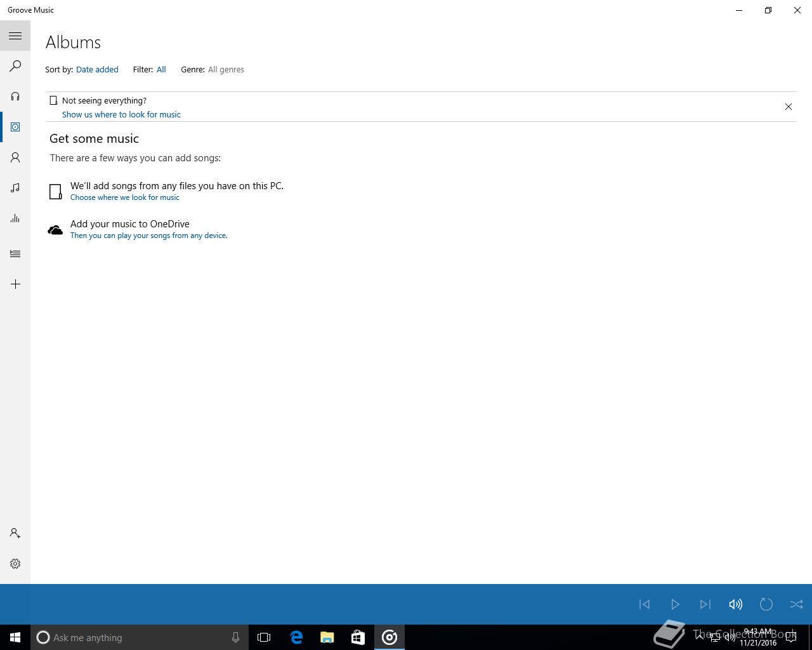Click the OneDrive cloud icon
Image resolution: width=812 pixels, height=650 pixels.
[x=55, y=230]
